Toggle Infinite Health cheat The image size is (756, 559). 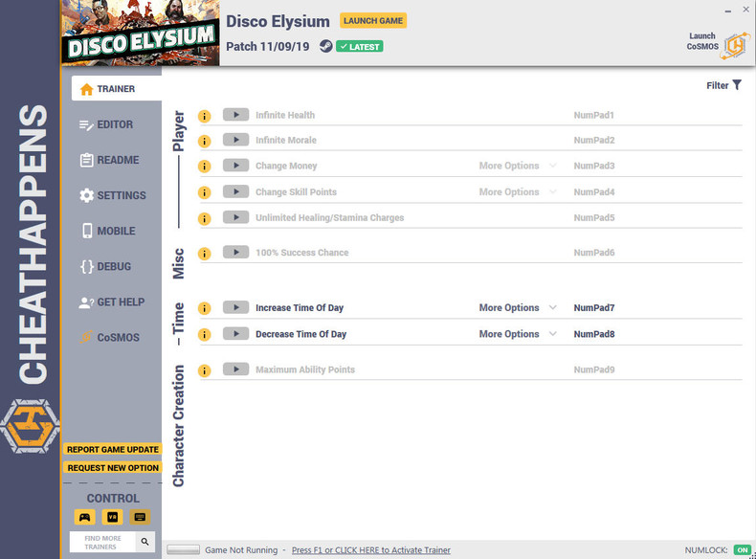(x=235, y=115)
